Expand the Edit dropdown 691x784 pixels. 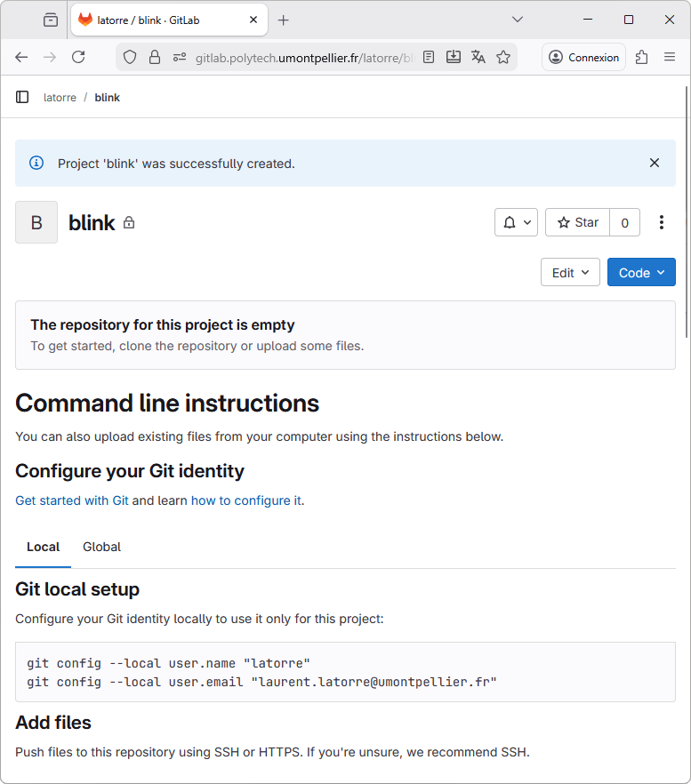coord(570,272)
